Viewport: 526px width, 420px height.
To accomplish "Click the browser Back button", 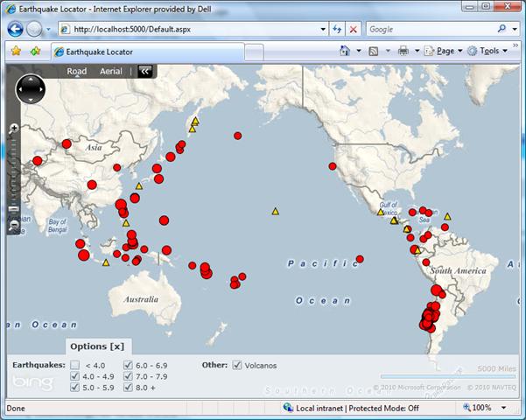I will point(15,29).
